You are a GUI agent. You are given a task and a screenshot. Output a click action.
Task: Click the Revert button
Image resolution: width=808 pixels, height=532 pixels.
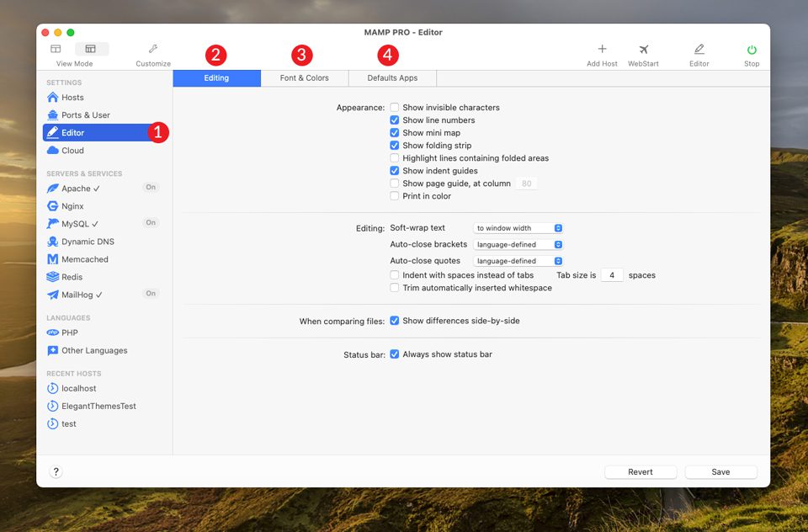click(x=640, y=471)
